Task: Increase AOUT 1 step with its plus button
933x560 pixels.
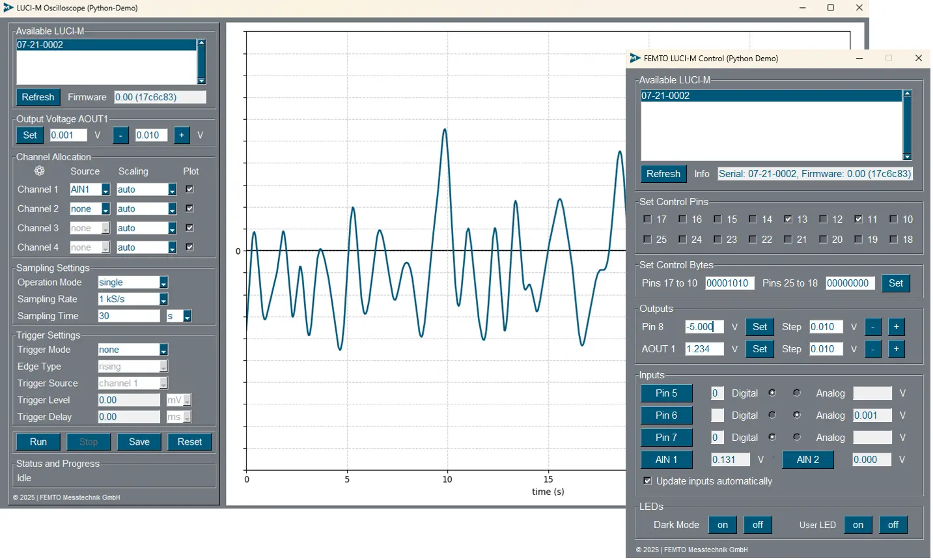Action: 897,349
